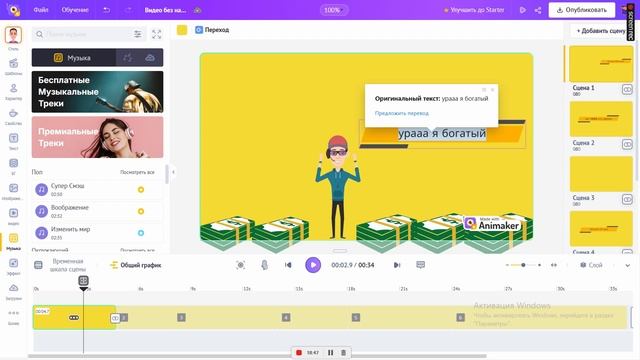
Task: Collapse the left library panel
Action: click(173, 172)
